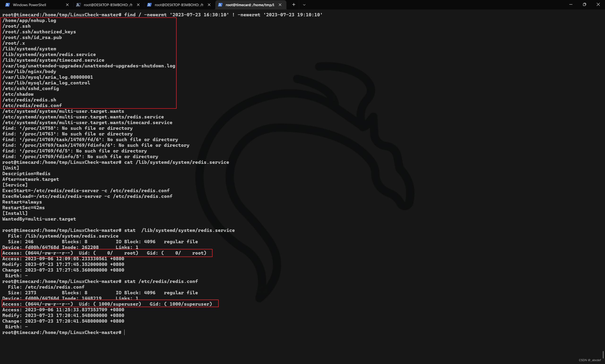Click the /etc/shadow line in find output
The image size is (605, 364).
point(18,94)
